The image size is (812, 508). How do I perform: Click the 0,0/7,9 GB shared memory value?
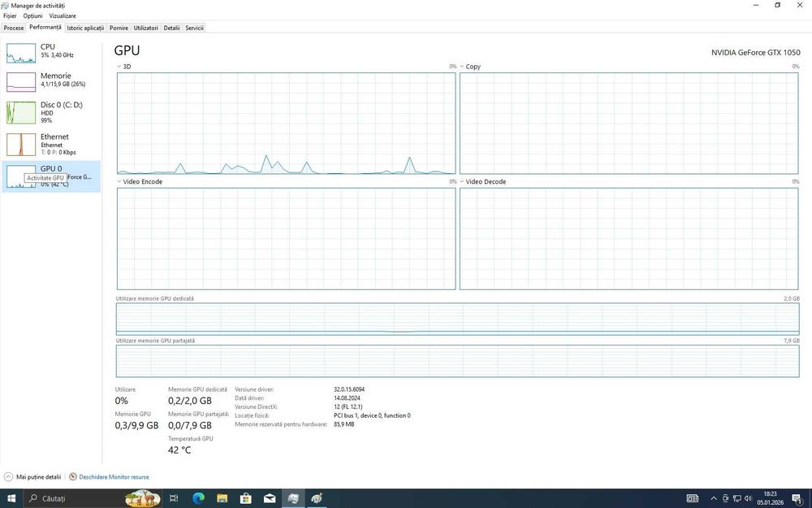click(190, 426)
